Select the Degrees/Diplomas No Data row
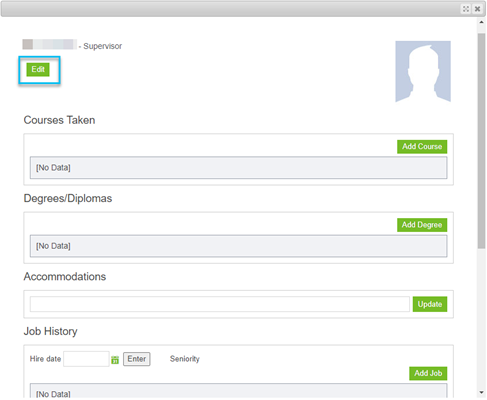The height and width of the screenshot is (400, 487). pos(238,246)
